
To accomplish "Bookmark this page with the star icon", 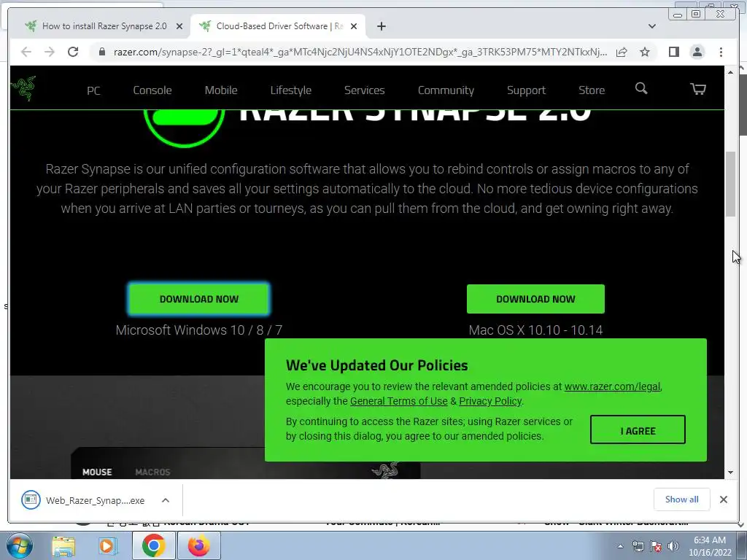I will [x=645, y=52].
